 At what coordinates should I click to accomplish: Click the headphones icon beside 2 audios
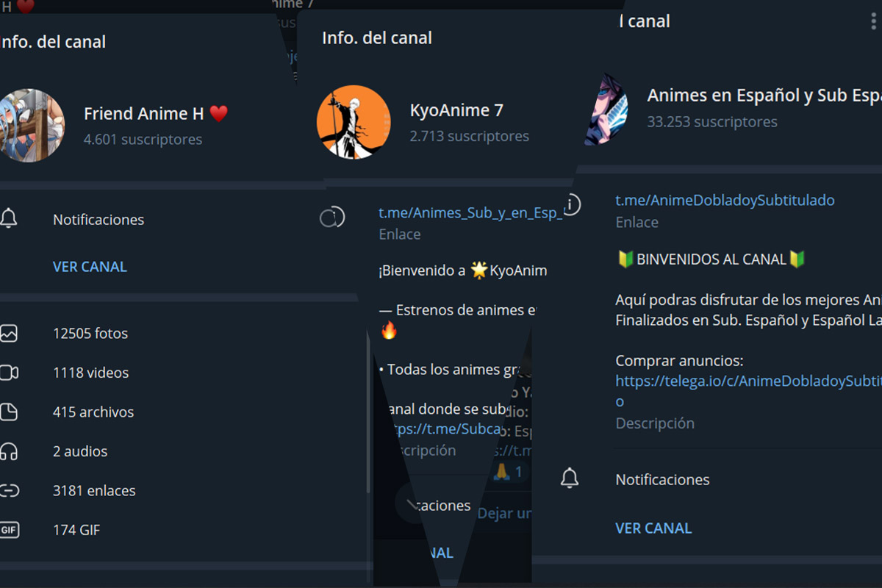point(9,451)
